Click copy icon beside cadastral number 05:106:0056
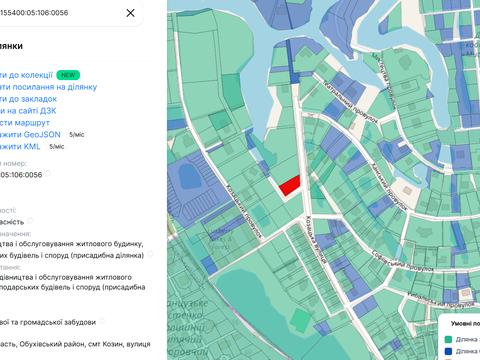The width and height of the screenshot is (480, 360). 48,173
